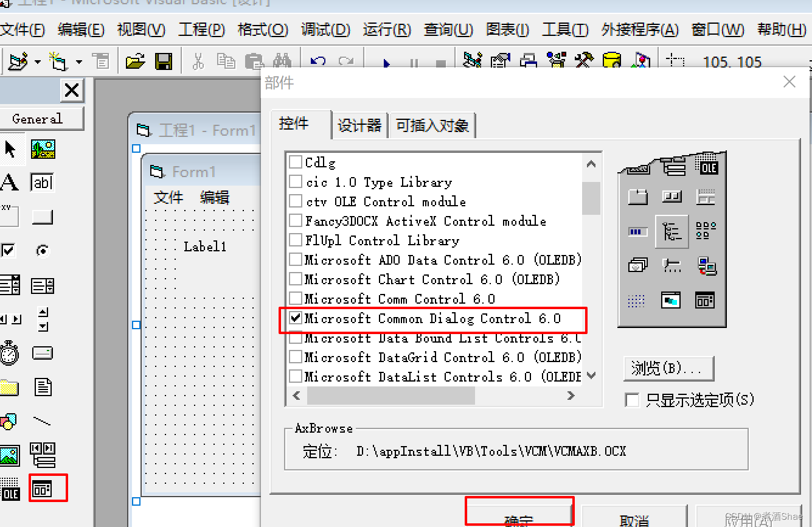Click the 浏览(B)... button

click(668, 368)
